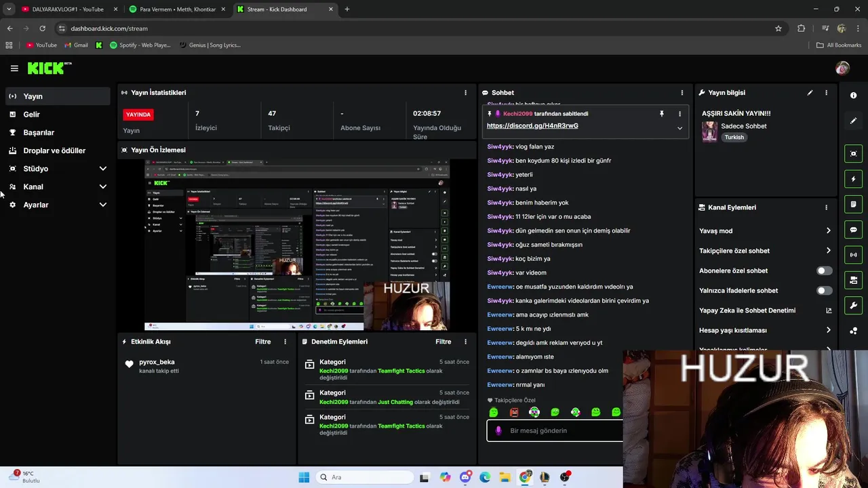This screenshot has width=868, height=488.
Task: Open the browser tab search dropdown
Action: (x=9, y=9)
